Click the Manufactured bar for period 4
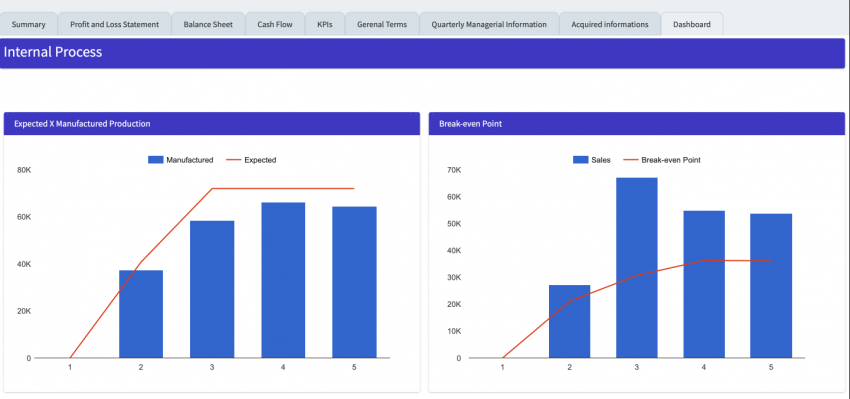The height and width of the screenshot is (399, 850). pos(283,280)
